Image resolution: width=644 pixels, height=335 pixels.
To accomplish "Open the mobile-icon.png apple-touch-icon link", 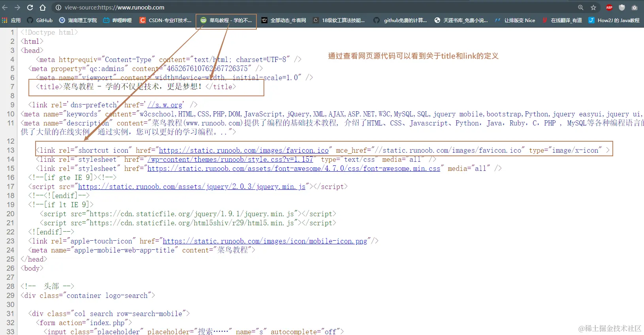I will tap(265, 241).
